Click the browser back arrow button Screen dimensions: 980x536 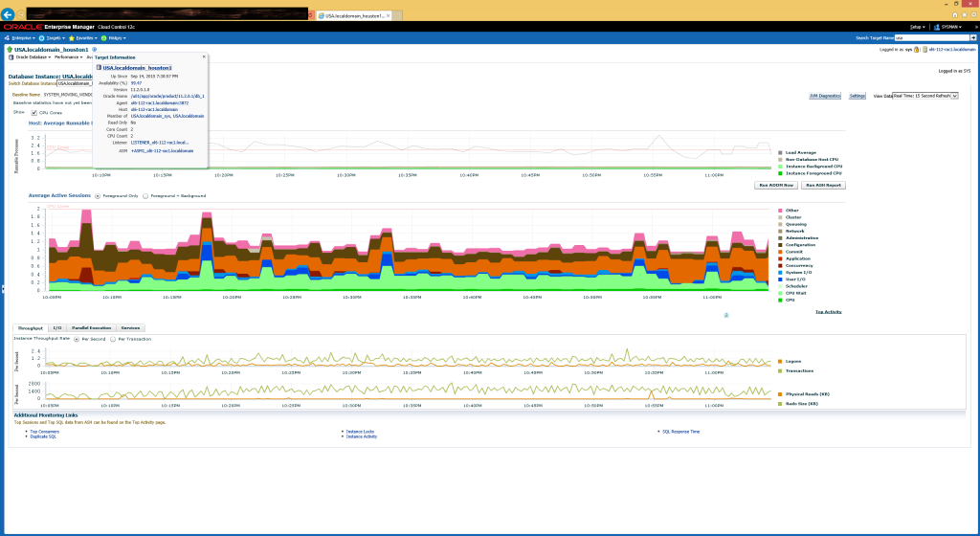[x=10, y=15]
